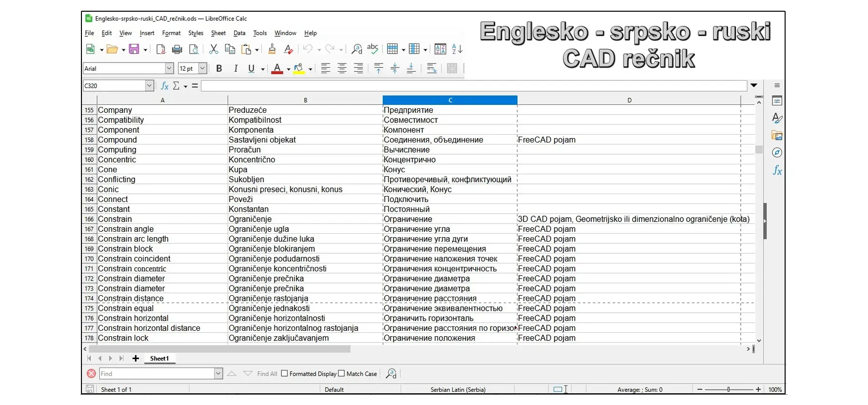Run the spelling check (abc) icon
The width and height of the screenshot is (868, 405).
(x=373, y=48)
